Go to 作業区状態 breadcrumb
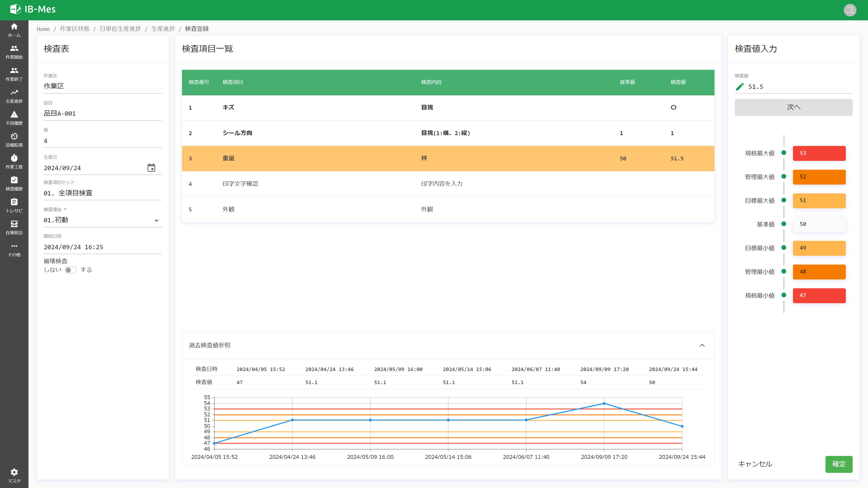The height and width of the screenshot is (488, 868). pos(75,29)
